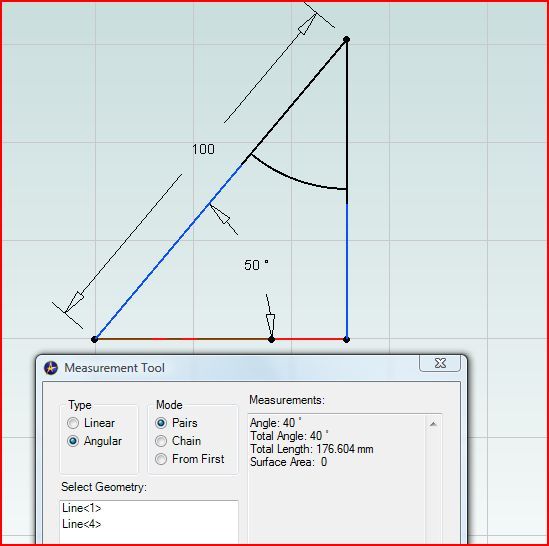The width and height of the screenshot is (549, 546).
Task: Close the Measurement Tool dialog
Action: 440,363
